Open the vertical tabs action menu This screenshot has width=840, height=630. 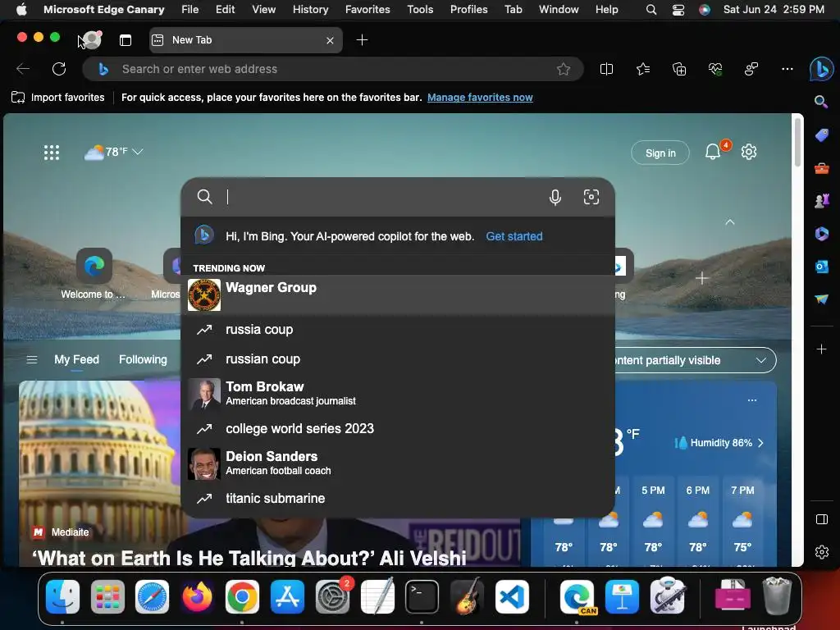[126, 40]
